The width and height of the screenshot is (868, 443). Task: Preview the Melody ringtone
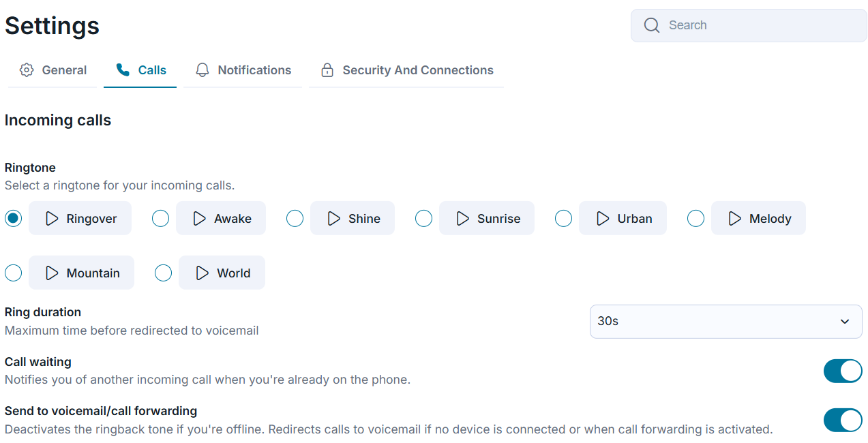[x=758, y=218]
